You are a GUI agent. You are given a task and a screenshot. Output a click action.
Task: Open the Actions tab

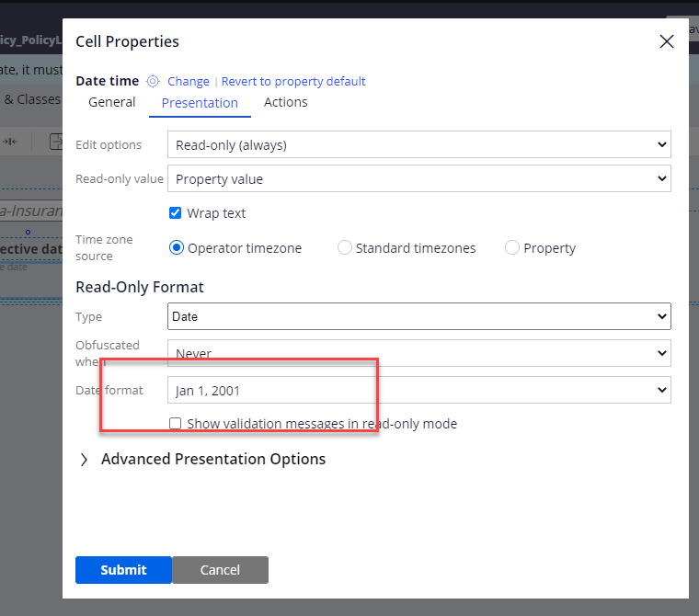click(286, 102)
